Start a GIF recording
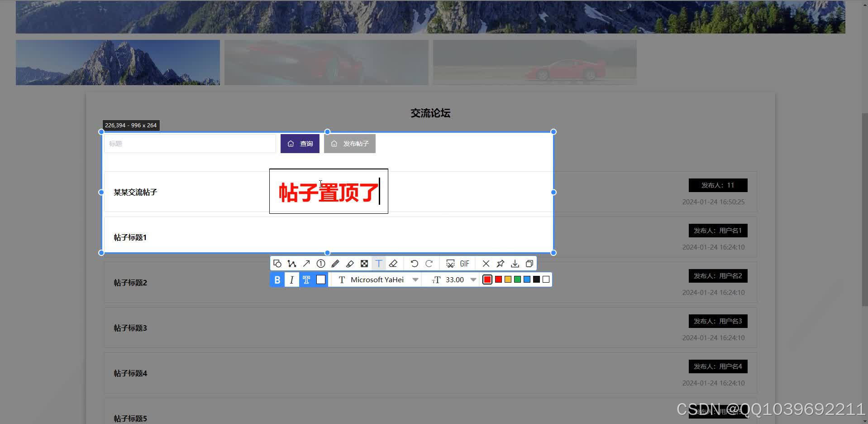 point(464,263)
